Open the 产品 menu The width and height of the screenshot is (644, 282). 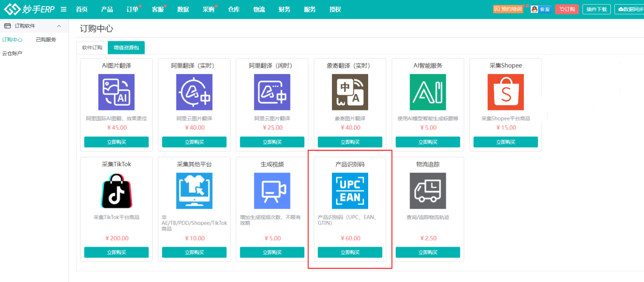(107, 9)
